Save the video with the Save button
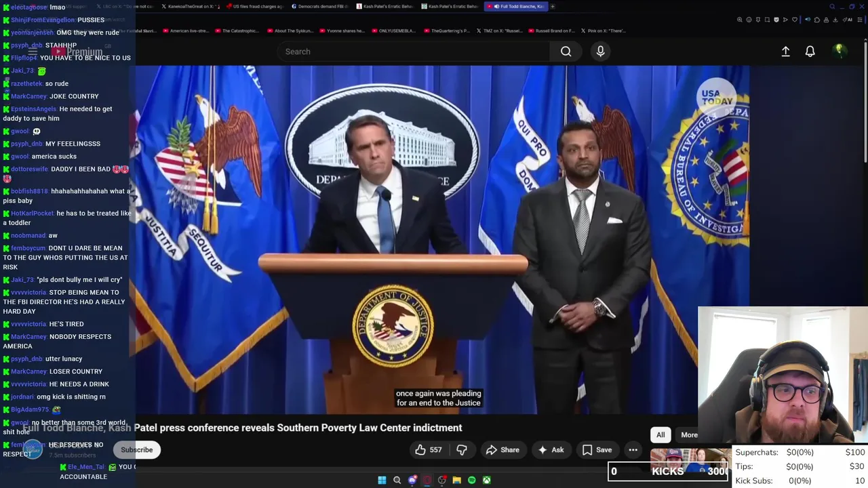The image size is (868, 488). pyautogui.click(x=597, y=450)
